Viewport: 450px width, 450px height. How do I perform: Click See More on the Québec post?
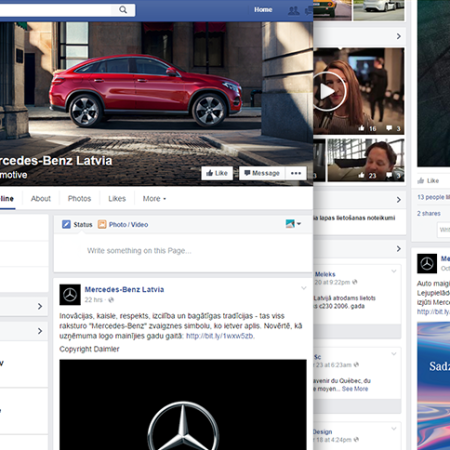355,389
